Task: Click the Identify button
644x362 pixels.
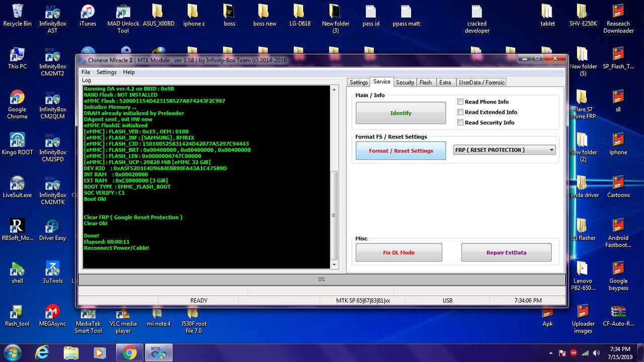Action: click(400, 113)
